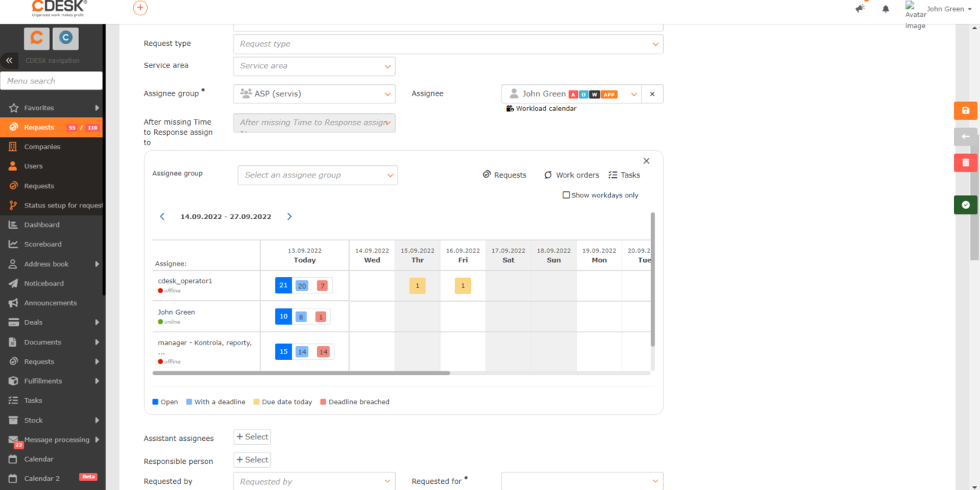The width and height of the screenshot is (980, 490).
Task: Click the orange plus add icon
Action: 140,8
